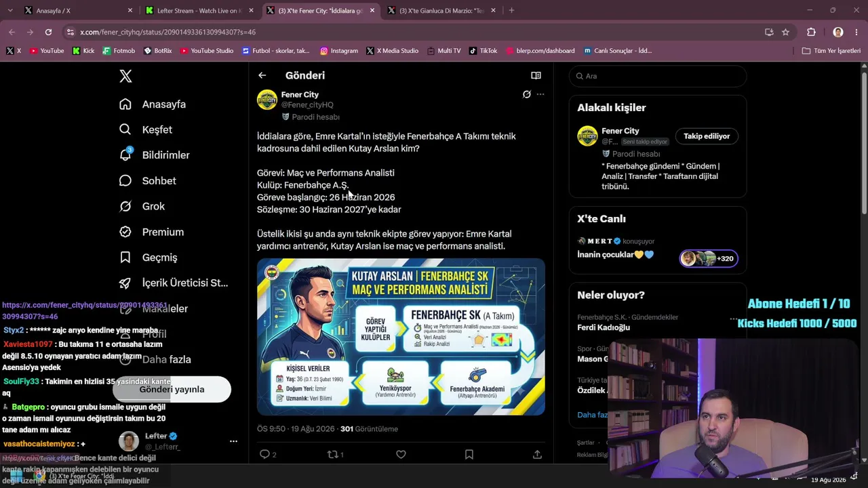This screenshot has height=488, width=868.
Task: Open Sohbet in the X sidebar
Action: pyautogui.click(x=148, y=181)
